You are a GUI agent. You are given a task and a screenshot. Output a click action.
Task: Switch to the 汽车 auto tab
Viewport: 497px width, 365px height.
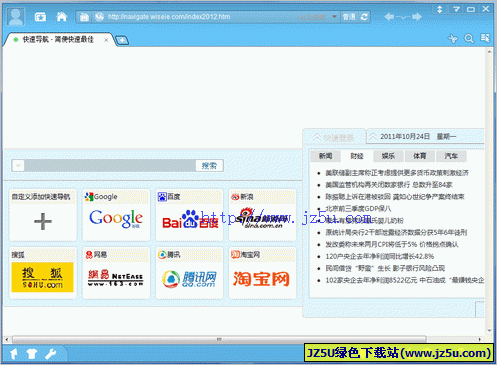tap(451, 156)
